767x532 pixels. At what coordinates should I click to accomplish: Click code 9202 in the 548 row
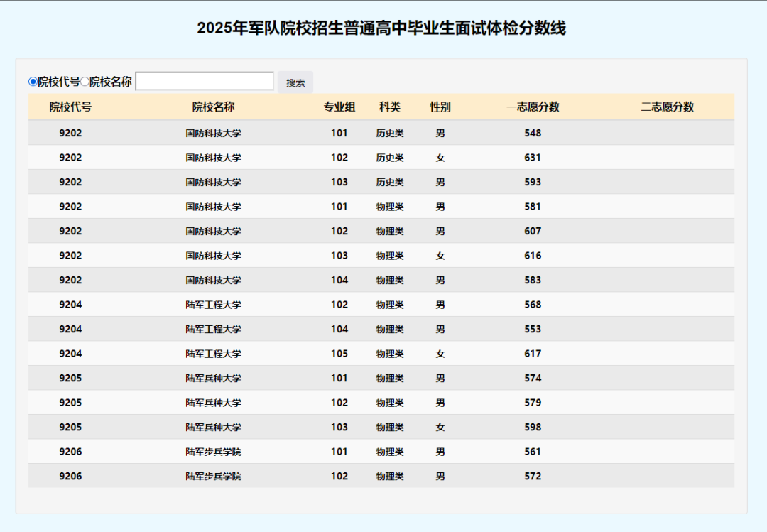coord(70,133)
